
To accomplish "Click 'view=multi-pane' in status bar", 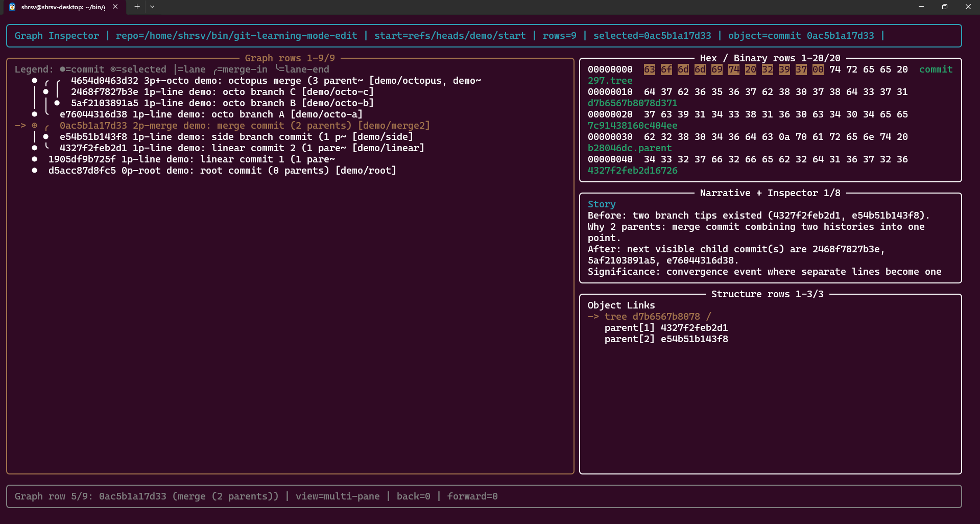I will 338,496.
